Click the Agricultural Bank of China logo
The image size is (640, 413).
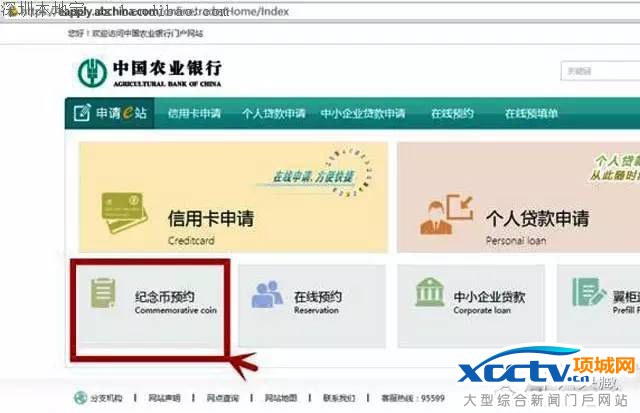[x=150, y=73]
